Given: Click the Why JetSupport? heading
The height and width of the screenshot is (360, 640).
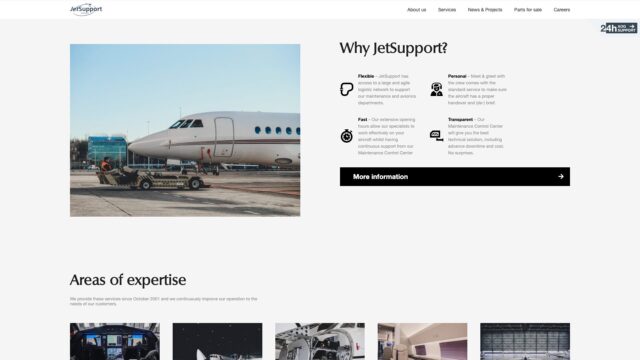Looking at the screenshot, I should [393, 48].
